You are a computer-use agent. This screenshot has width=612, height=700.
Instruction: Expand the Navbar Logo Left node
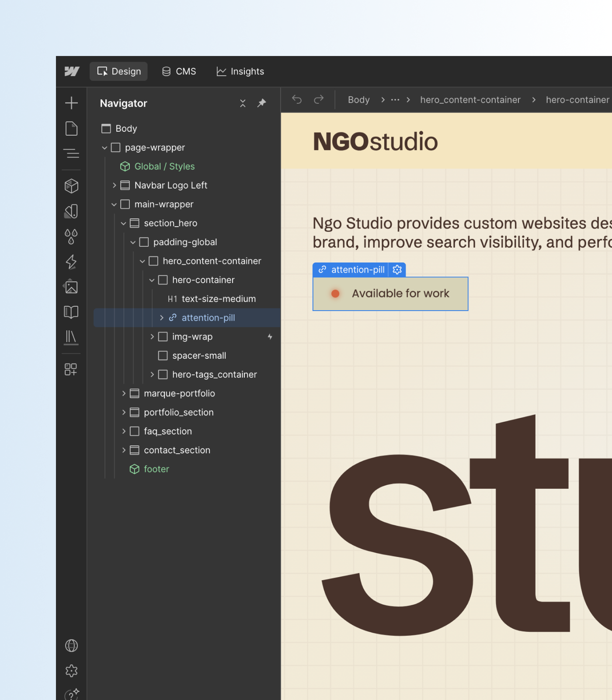tap(114, 185)
